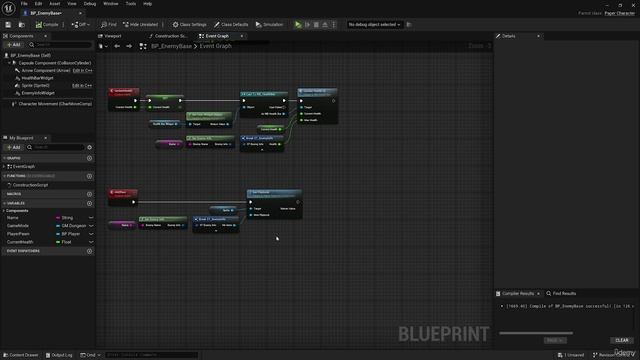Open the Help menu

click(x=148, y=4)
